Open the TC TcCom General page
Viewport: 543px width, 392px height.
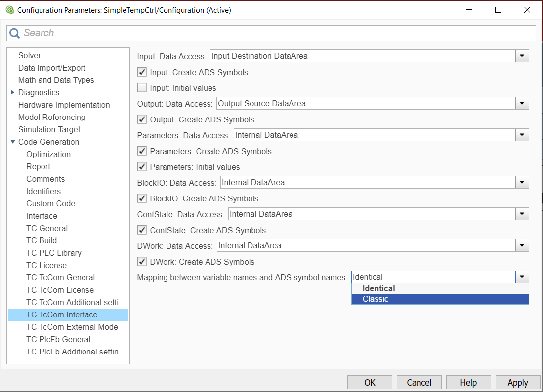coord(61,277)
